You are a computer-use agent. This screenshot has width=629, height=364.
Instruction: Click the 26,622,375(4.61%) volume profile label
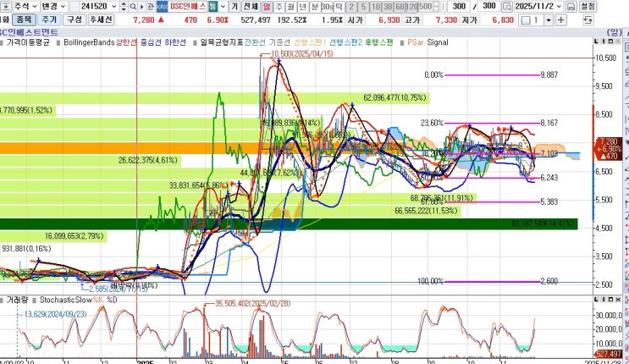pos(147,161)
